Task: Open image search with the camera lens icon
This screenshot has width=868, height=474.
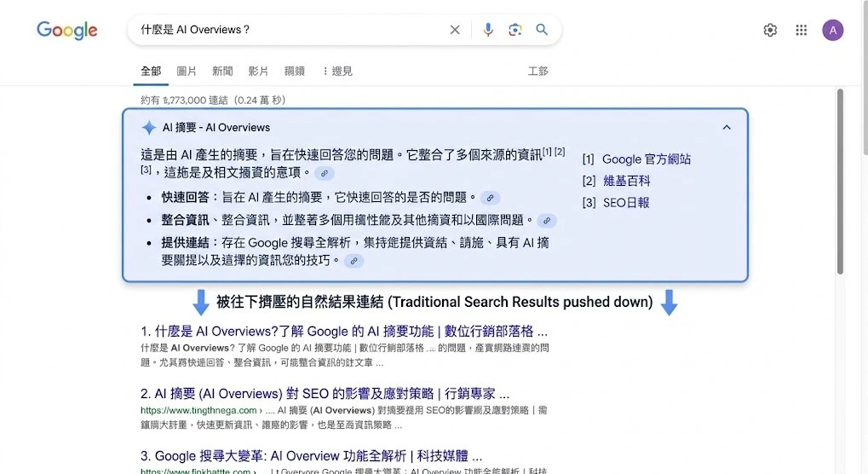Action: 514,30
